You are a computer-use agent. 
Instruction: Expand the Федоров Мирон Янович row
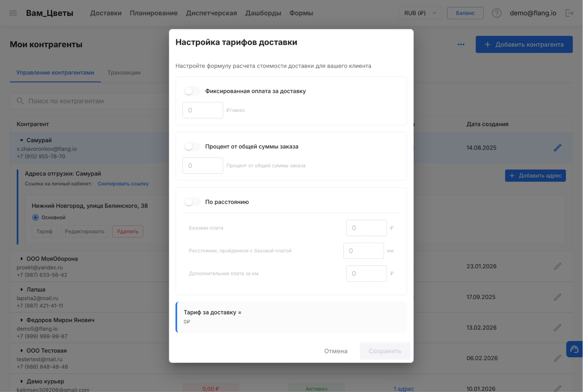point(22,320)
